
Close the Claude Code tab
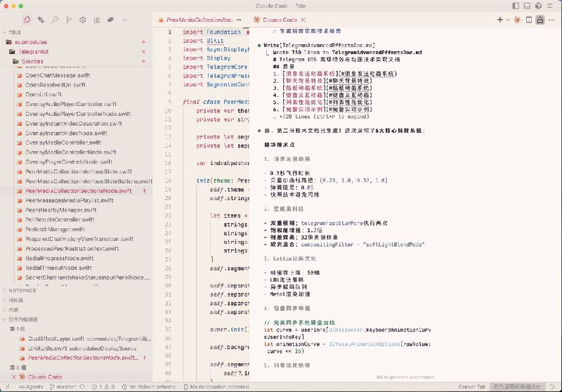tap(303, 20)
